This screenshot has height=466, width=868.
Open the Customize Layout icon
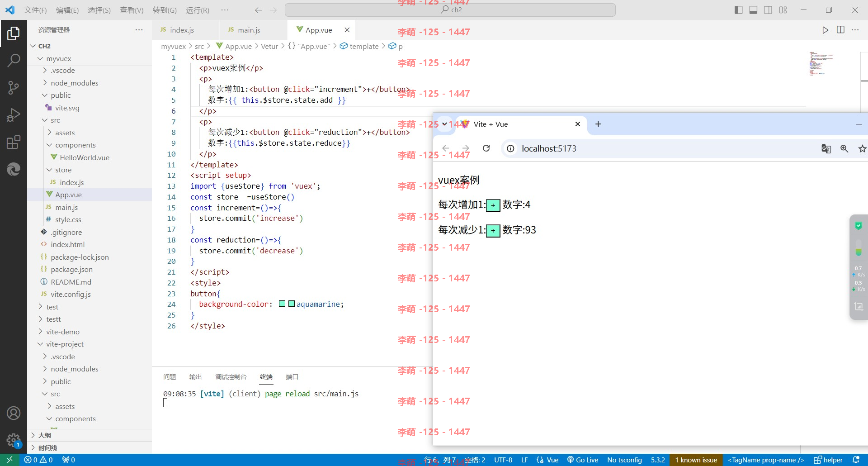783,10
